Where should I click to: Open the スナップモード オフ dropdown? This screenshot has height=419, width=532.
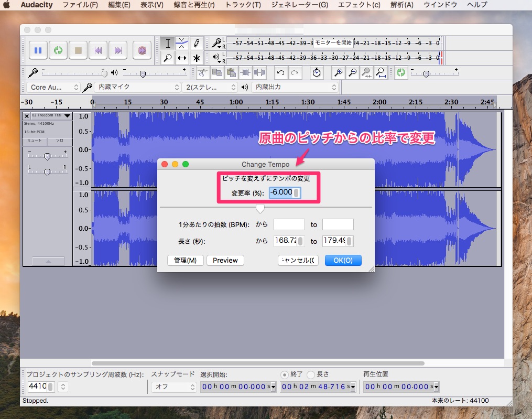click(x=173, y=386)
